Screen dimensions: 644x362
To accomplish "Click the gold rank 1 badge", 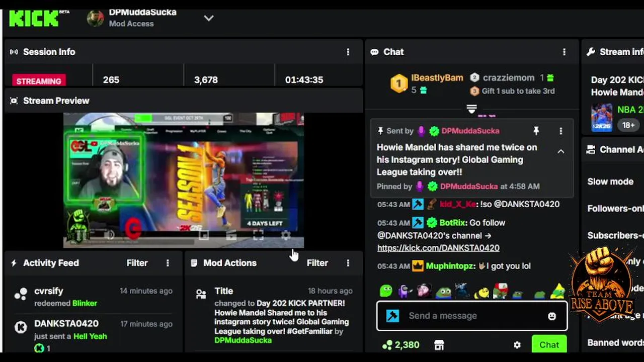I will (x=399, y=83).
